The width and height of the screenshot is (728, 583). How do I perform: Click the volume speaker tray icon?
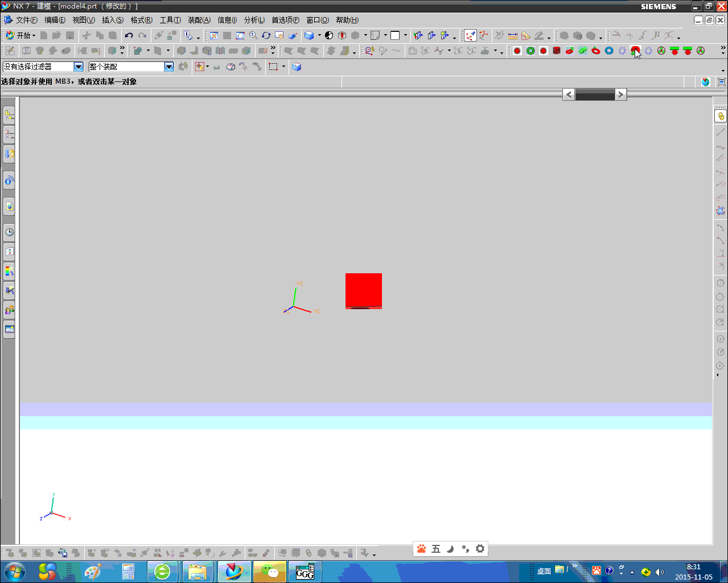click(x=659, y=572)
